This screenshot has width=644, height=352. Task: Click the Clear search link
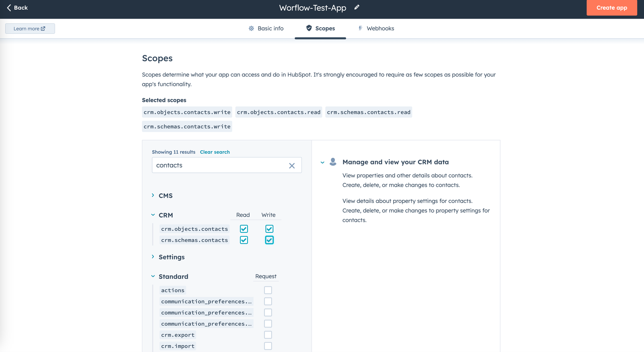(215, 152)
